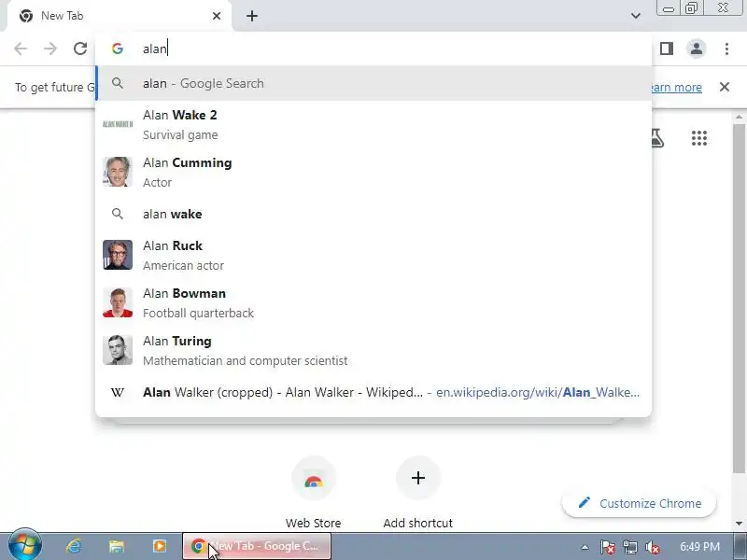Dismiss the notification bar with X
Image resolution: width=747 pixels, height=560 pixels.
click(x=725, y=87)
